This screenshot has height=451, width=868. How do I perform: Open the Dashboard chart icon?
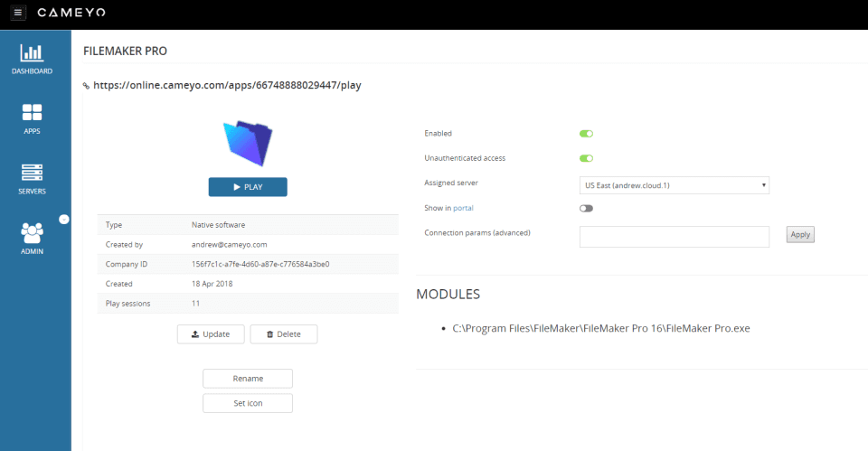point(32,53)
